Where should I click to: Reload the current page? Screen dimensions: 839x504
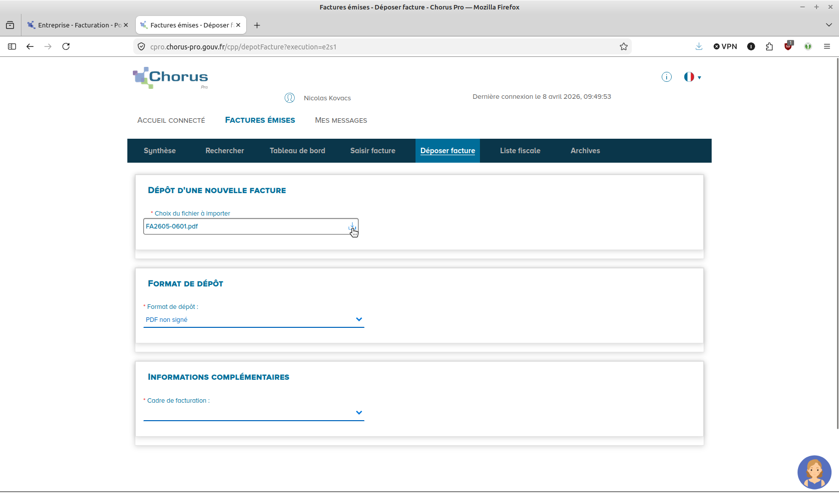point(66,46)
